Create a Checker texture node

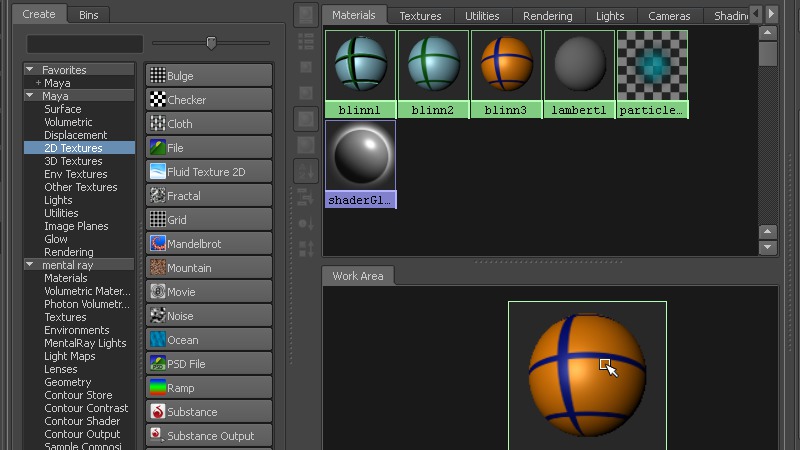209,100
